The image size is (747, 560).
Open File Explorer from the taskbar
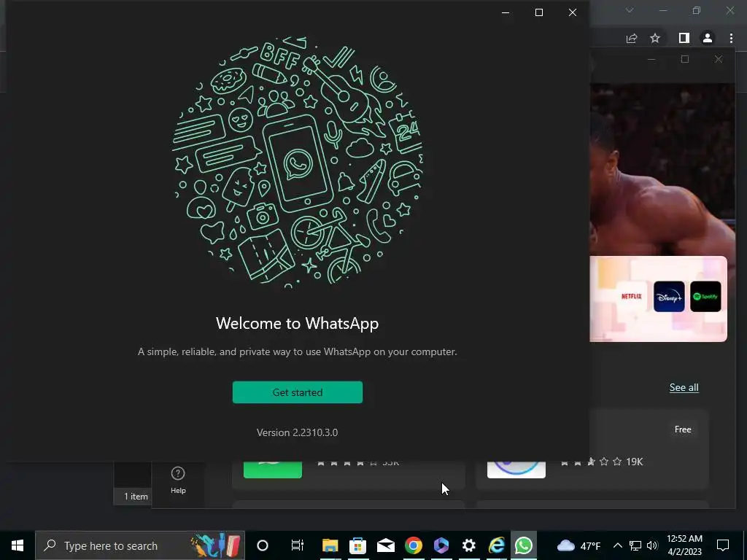click(330, 545)
